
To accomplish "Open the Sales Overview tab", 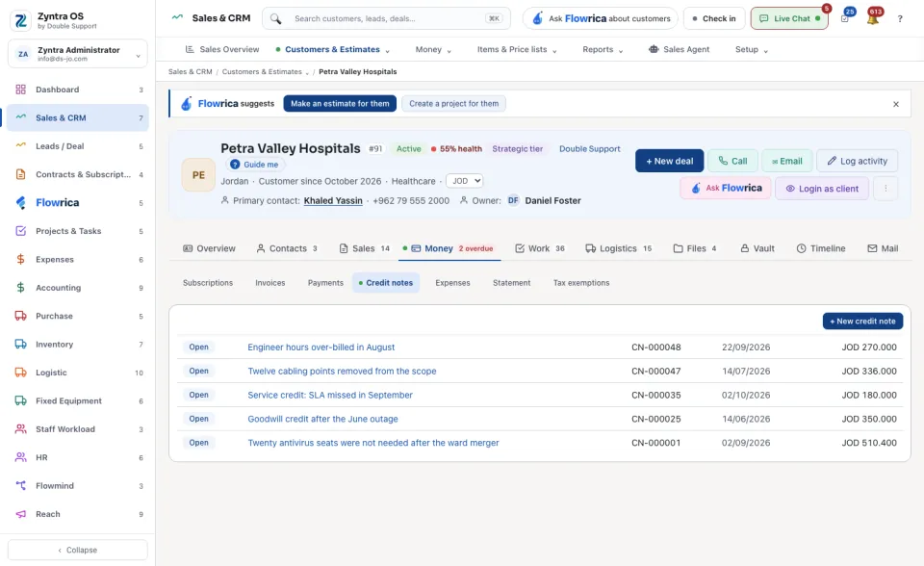I will click(222, 49).
